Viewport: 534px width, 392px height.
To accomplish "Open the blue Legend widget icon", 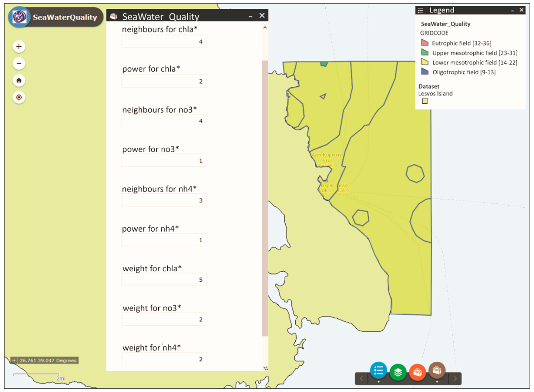I will (378, 370).
